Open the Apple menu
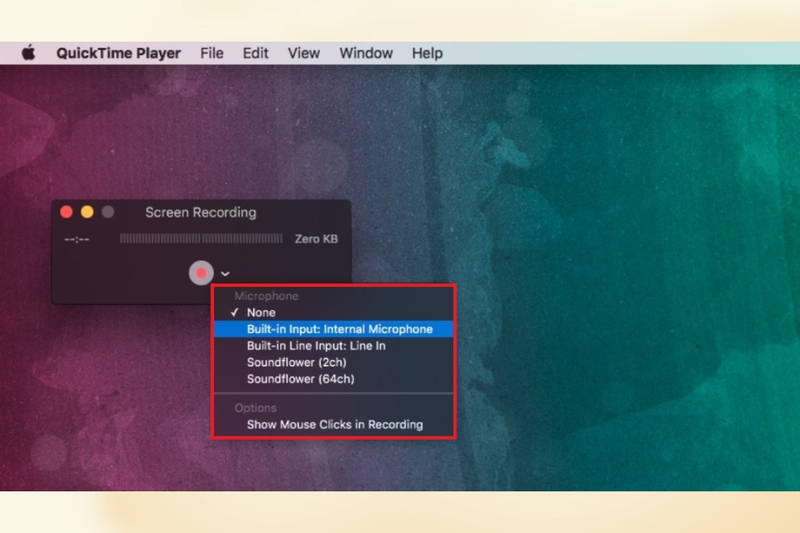This screenshot has width=800, height=533. (x=29, y=53)
